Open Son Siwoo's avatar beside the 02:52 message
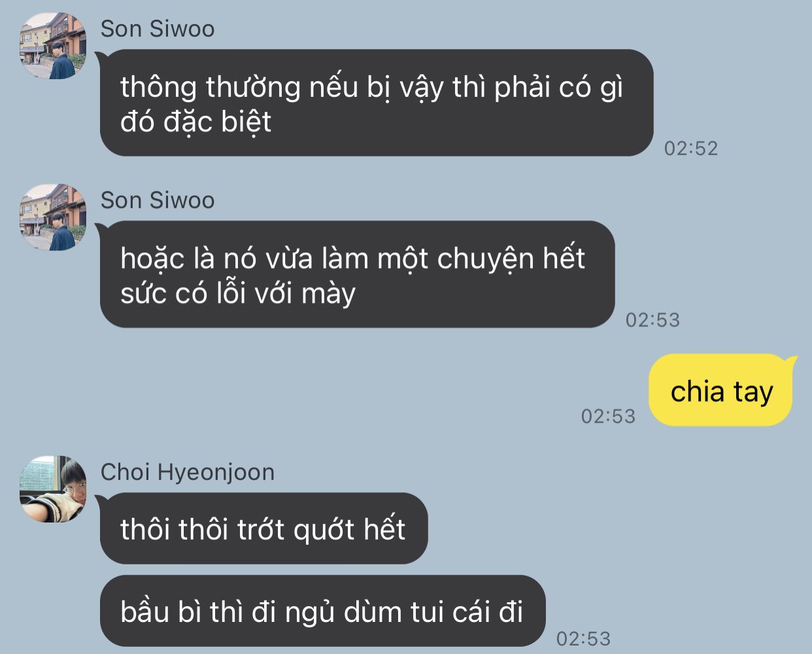The width and height of the screenshot is (812, 654). [53, 46]
